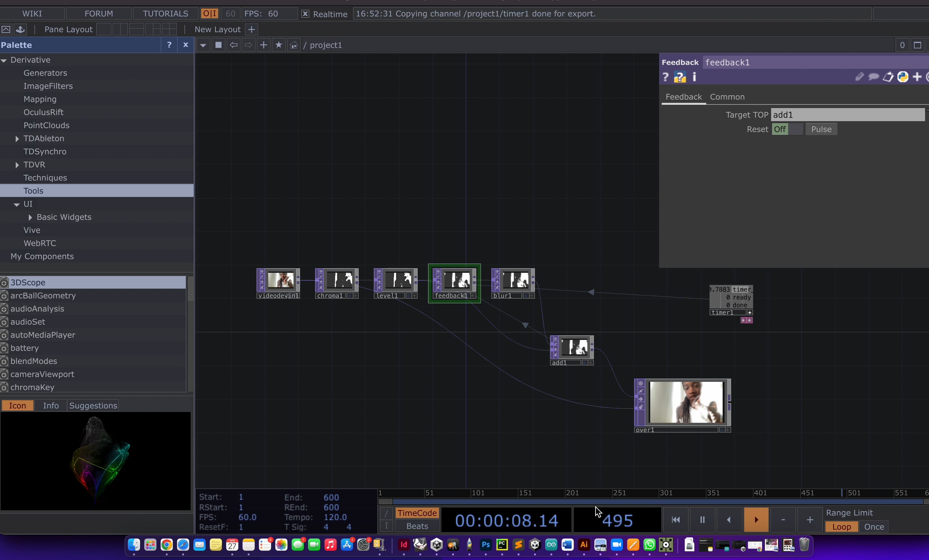Open WIKI link
Viewport: 929px width, 560px height.
click(32, 13)
